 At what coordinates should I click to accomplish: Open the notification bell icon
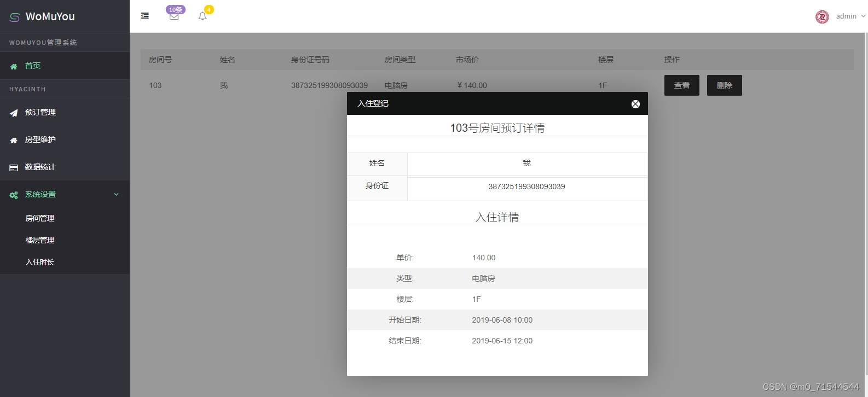click(x=202, y=16)
